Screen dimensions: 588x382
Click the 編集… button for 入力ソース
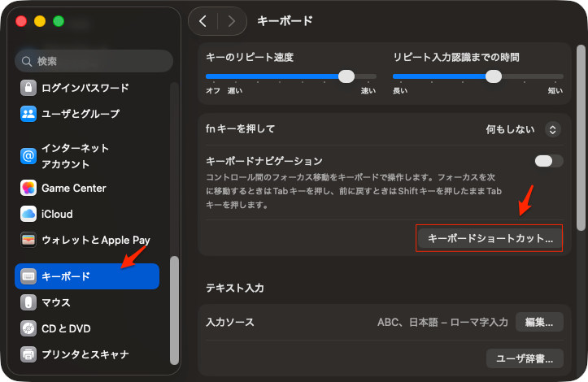[x=539, y=322]
